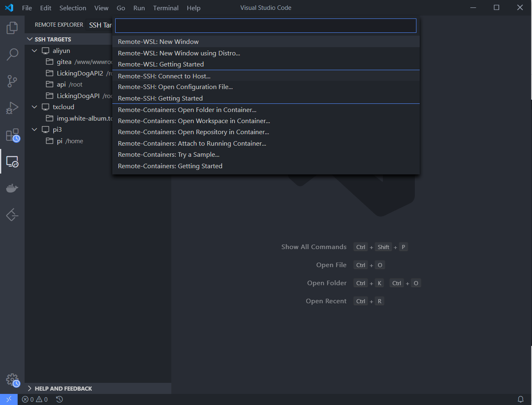Screen dimensions: 532x405
Task: Open the Source Control view
Action: pos(12,81)
